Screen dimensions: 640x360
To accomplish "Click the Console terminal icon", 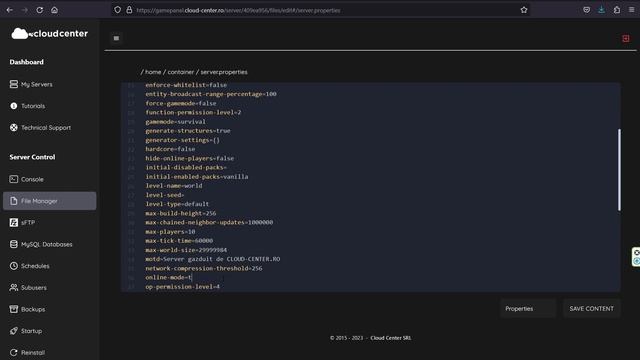I will coord(13,179).
